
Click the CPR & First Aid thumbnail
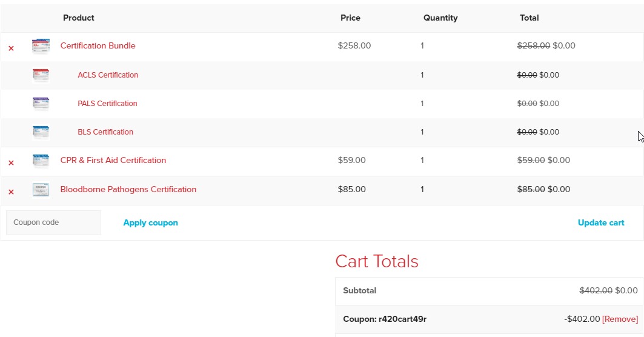[x=41, y=161]
